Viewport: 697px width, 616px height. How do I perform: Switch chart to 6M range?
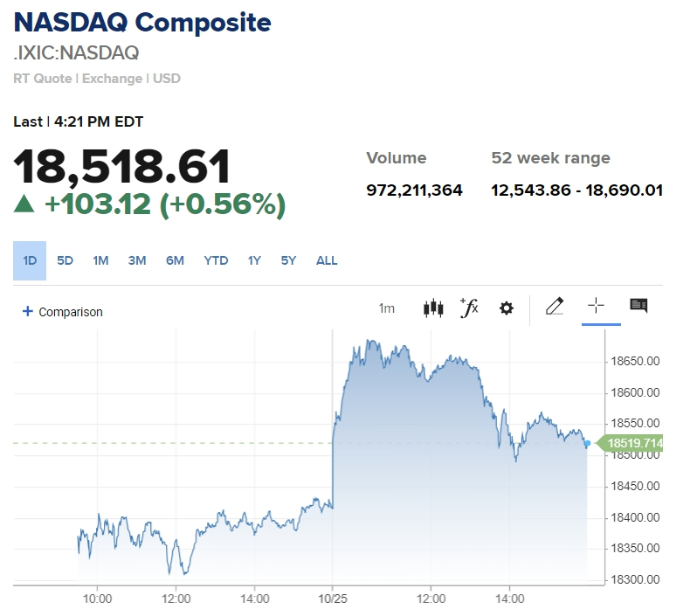[x=175, y=260]
